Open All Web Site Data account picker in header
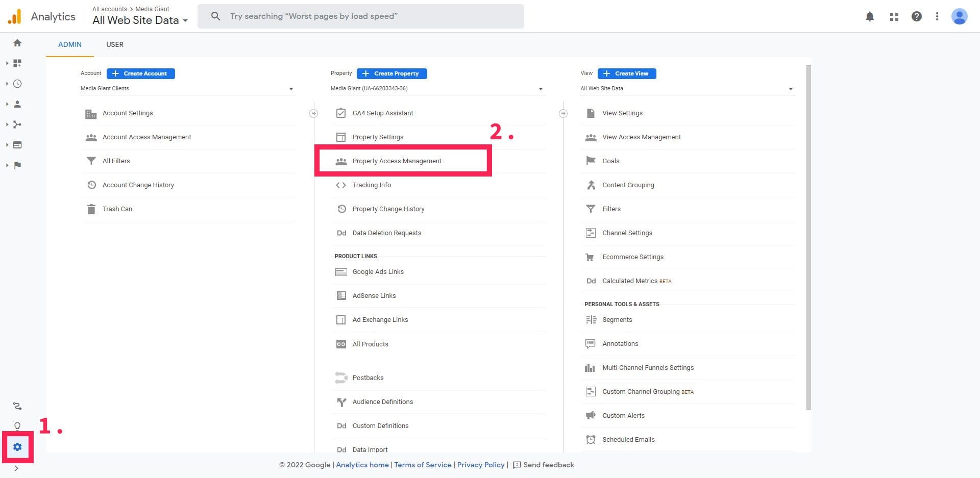Image resolution: width=980 pixels, height=478 pixels. (140, 20)
